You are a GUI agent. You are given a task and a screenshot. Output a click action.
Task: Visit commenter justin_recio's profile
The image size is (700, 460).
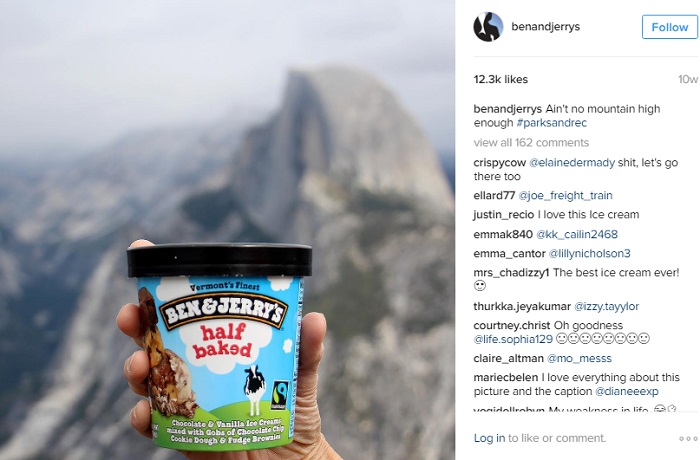tap(504, 215)
